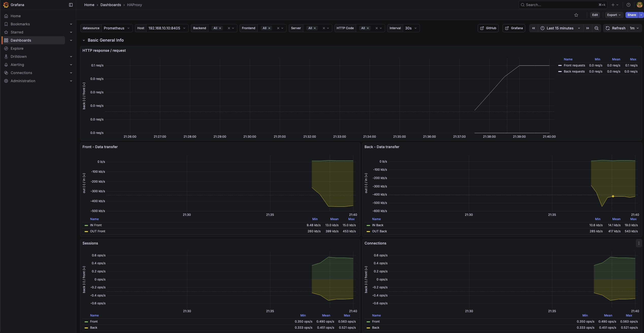Open the GitHub link
Screen dimensions: 644x333
488,28
